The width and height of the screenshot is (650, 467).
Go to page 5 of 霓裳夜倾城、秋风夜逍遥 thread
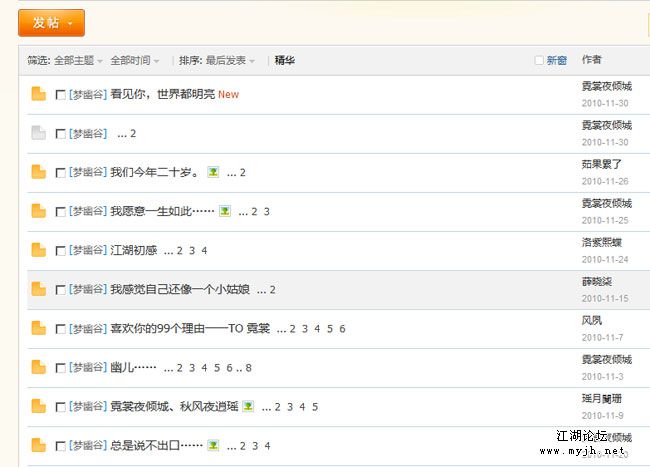(315, 407)
